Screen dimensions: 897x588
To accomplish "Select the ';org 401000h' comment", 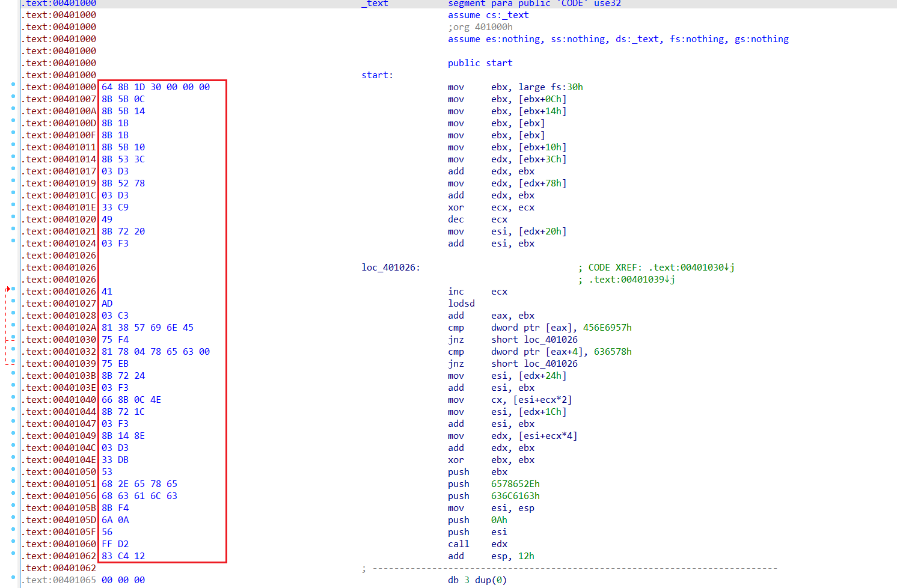I will (480, 27).
